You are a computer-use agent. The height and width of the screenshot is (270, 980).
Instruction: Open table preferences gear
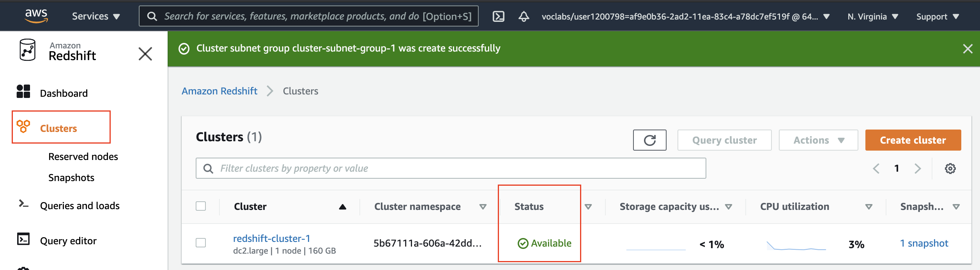tap(950, 169)
